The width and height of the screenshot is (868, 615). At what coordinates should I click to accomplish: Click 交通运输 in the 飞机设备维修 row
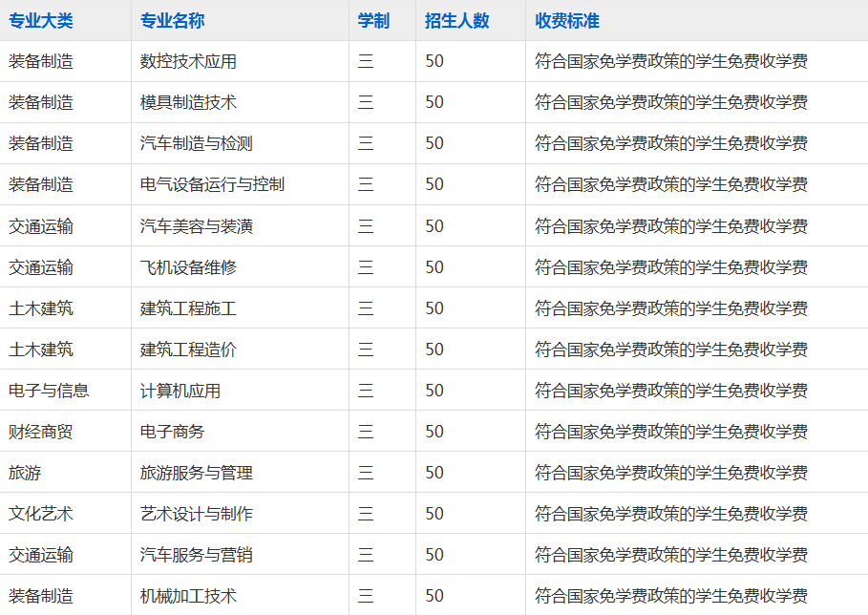(x=41, y=266)
